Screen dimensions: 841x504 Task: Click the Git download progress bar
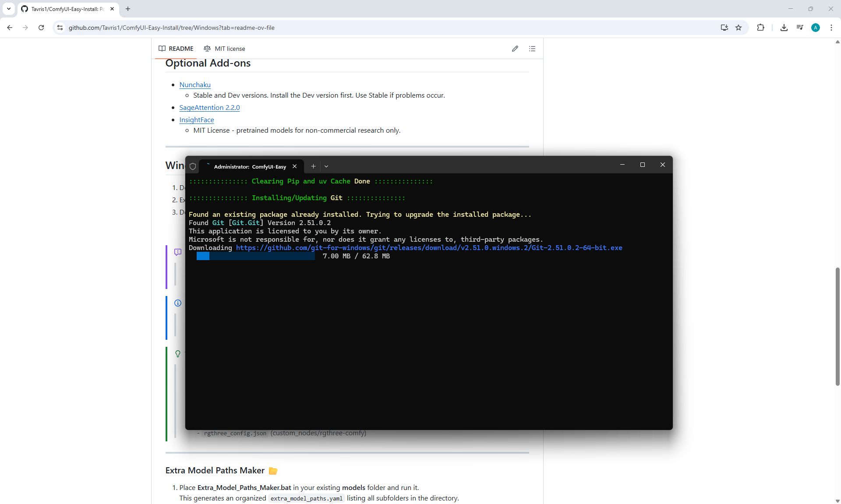(x=256, y=257)
